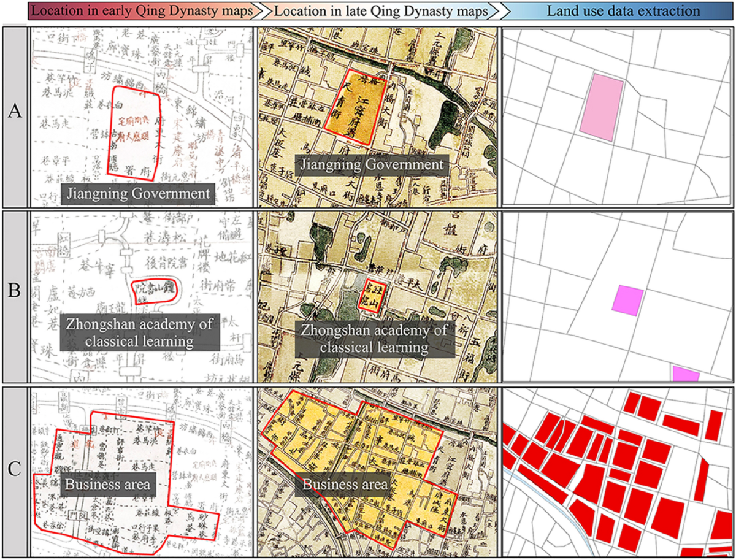
Task: Expand the arrow before Land use data extraction
Action: [497, 10]
